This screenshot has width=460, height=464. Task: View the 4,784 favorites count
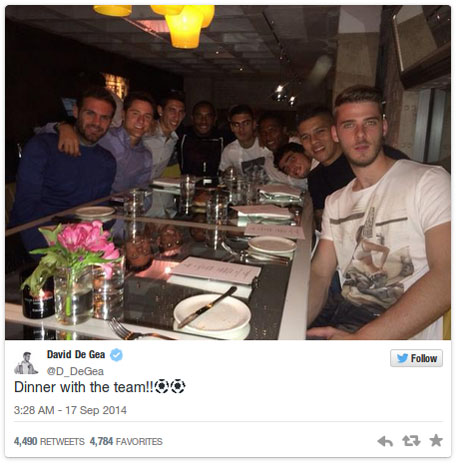click(101, 441)
